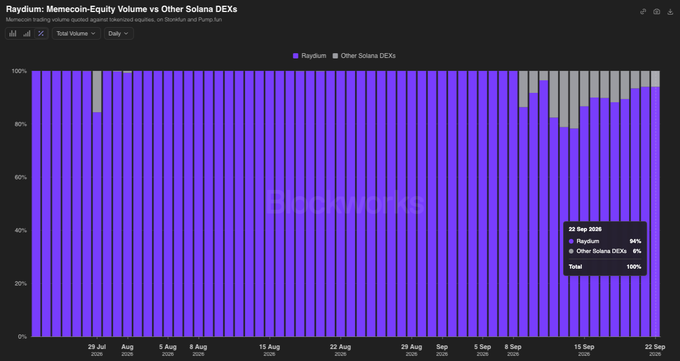Click the chart title text
This screenshot has height=361, width=680.
(x=121, y=9)
